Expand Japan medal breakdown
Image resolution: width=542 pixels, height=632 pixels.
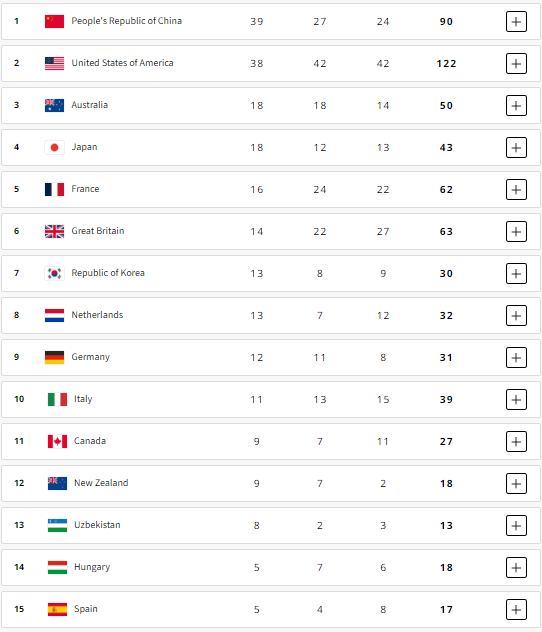tap(516, 148)
